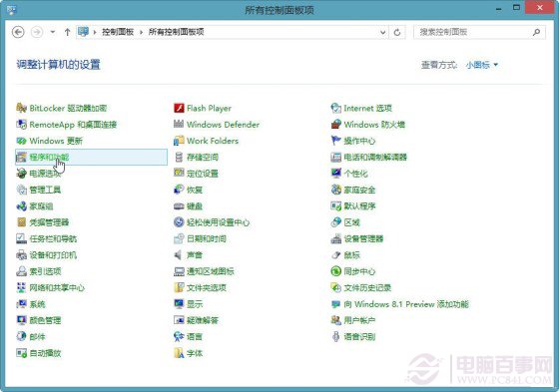Focus the 搜索控制面板 search box

pyautogui.click(x=479, y=32)
